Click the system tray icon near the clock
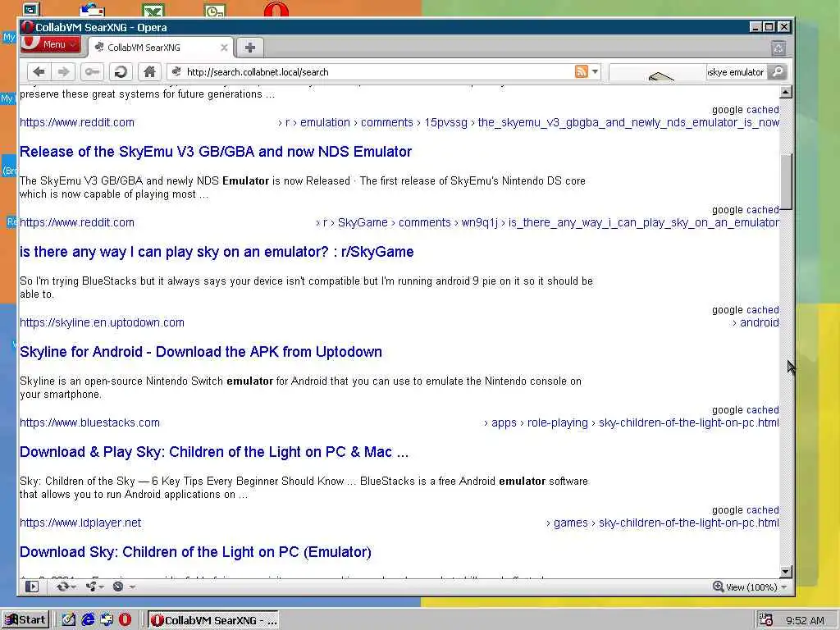The width and height of the screenshot is (840, 630). pyautogui.click(x=766, y=620)
